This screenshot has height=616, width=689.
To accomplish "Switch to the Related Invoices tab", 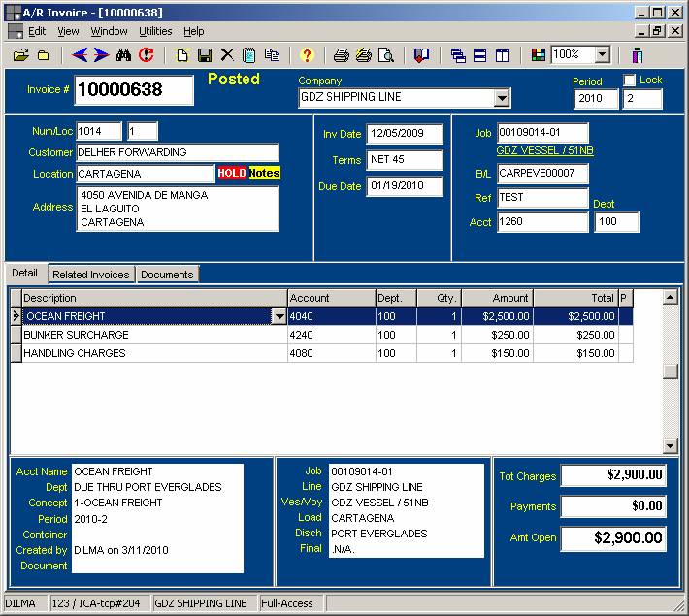I will (90, 275).
